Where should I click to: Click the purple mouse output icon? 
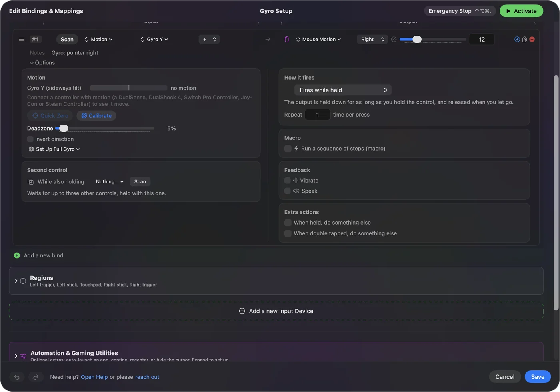click(286, 39)
